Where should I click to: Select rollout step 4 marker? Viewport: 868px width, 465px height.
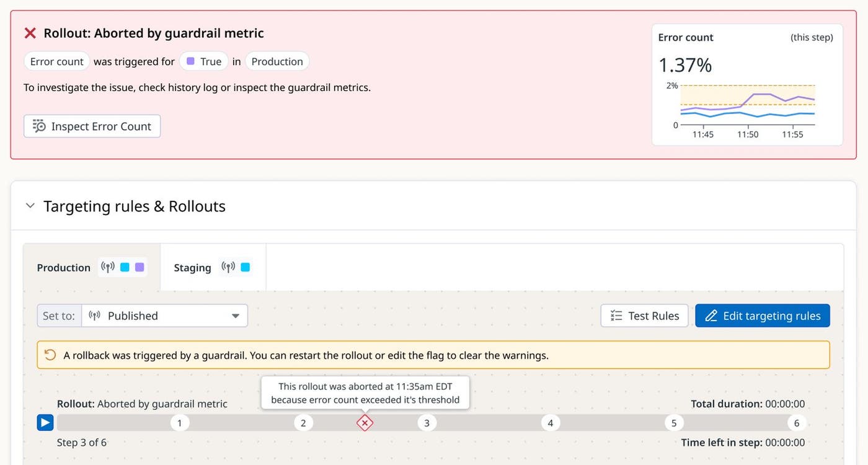(551, 423)
